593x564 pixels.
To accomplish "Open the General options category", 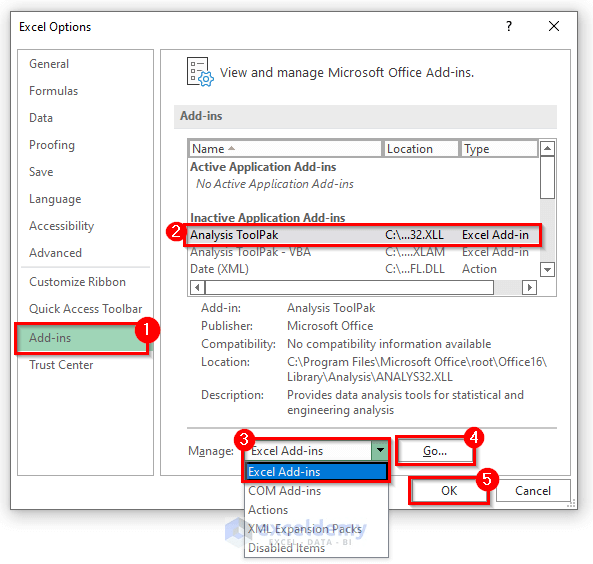I will click(x=49, y=64).
